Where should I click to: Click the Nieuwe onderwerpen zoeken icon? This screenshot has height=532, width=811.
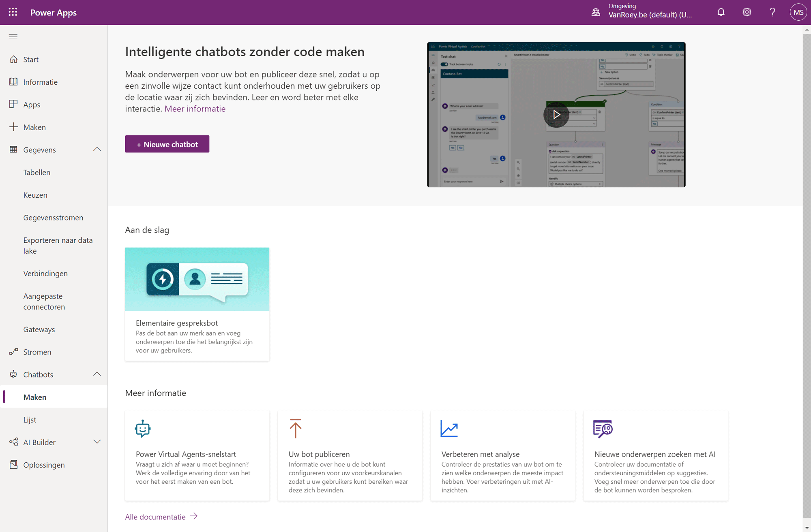click(x=603, y=429)
